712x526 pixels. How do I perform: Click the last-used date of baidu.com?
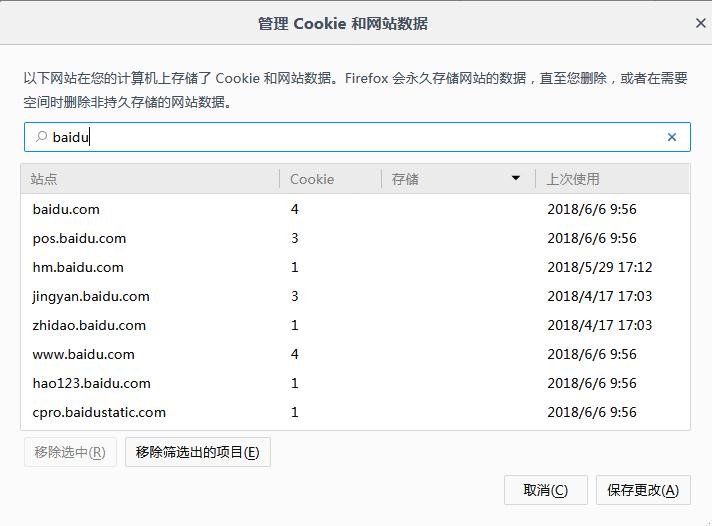click(x=592, y=209)
